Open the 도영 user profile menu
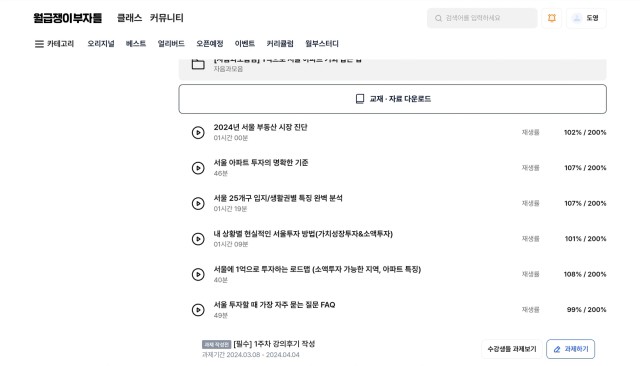 [x=586, y=18]
